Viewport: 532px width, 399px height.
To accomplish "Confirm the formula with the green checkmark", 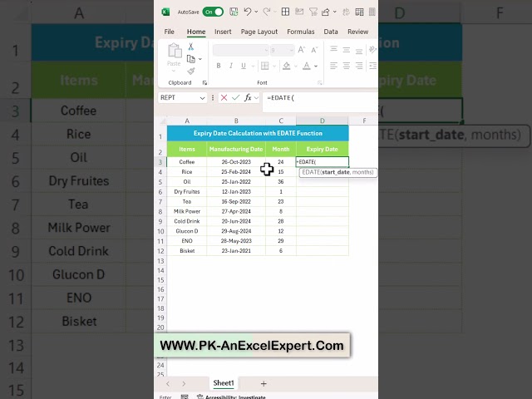I will click(x=235, y=98).
